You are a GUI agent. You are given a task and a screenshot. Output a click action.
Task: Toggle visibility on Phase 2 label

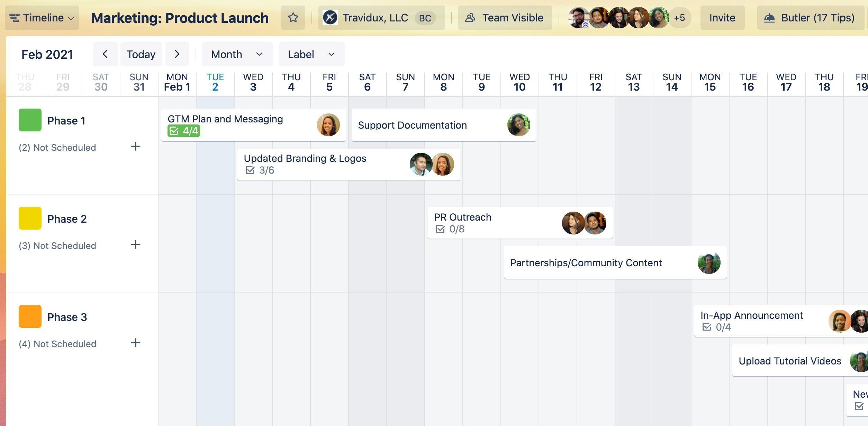(x=29, y=218)
